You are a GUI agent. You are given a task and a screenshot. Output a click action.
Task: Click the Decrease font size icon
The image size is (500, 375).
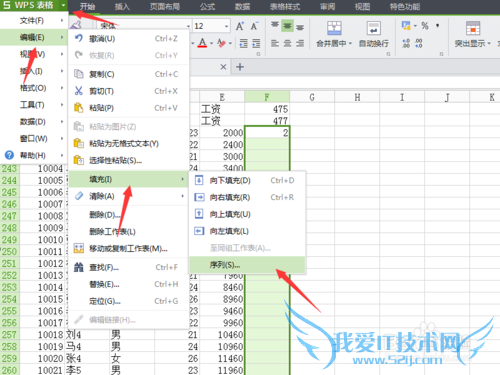click(x=254, y=26)
